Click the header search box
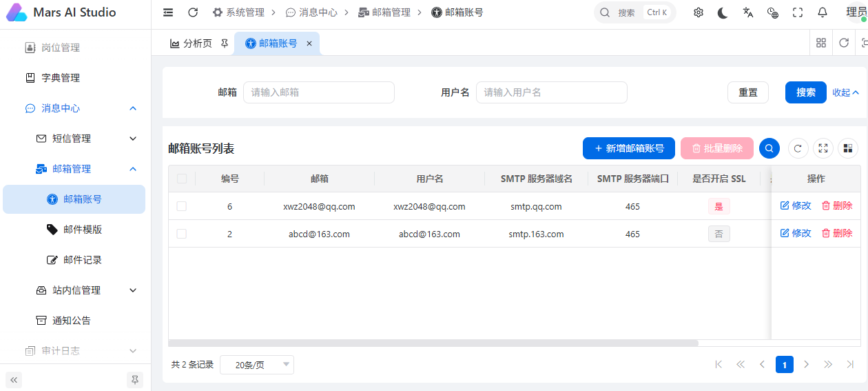Image resolution: width=868 pixels, height=391 pixels. coord(634,12)
